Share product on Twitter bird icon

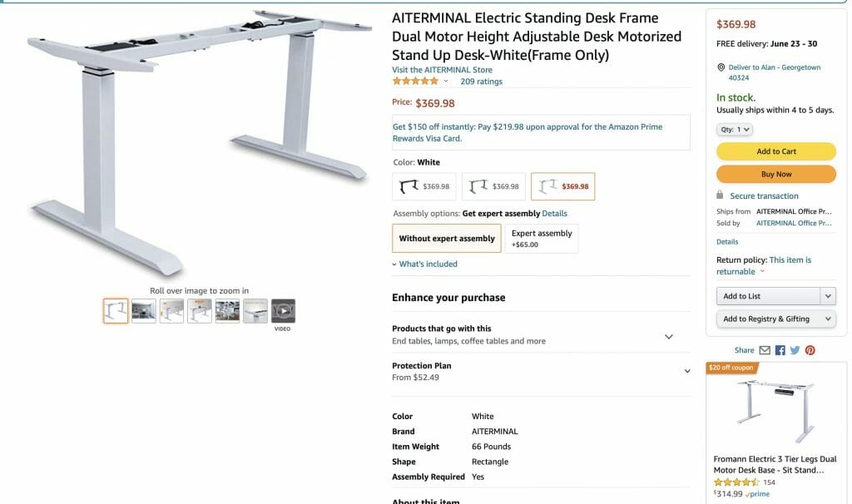[x=795, y=350]
